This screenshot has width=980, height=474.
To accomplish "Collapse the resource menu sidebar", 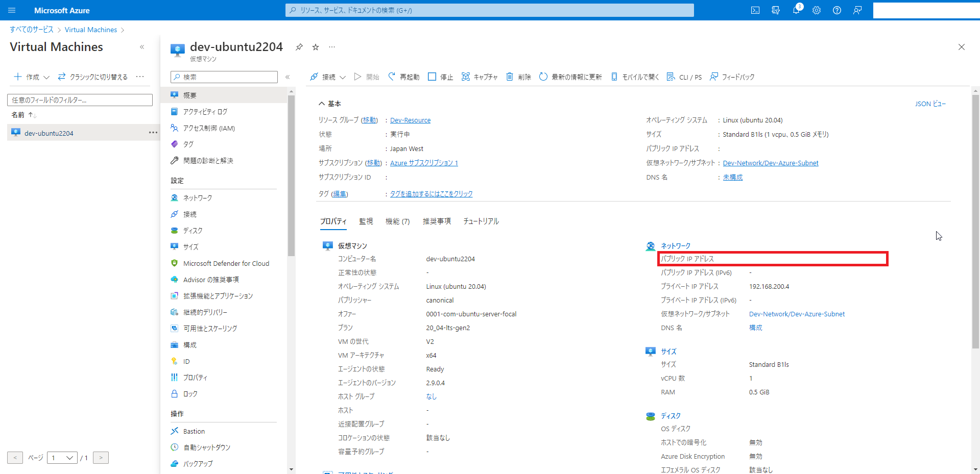I will click(x=288, y=77).
